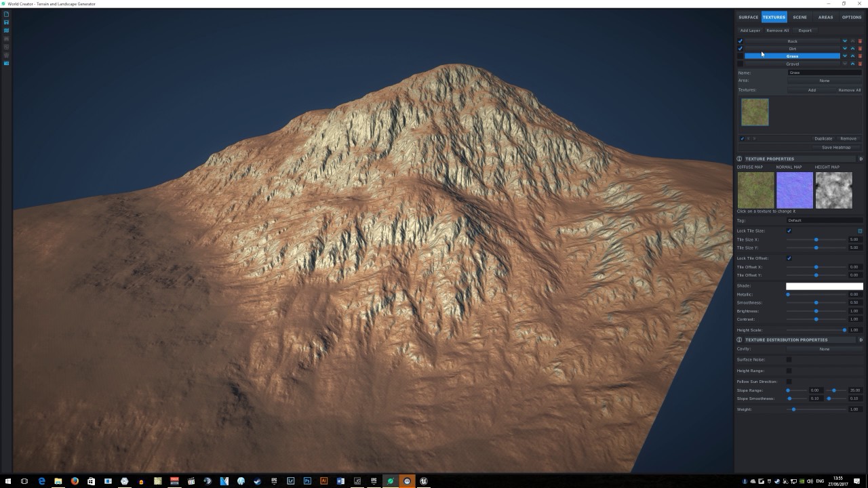This screenshot has height=488, width=868.
Task: Click Add next to Textures
Action: click(812, 90)
